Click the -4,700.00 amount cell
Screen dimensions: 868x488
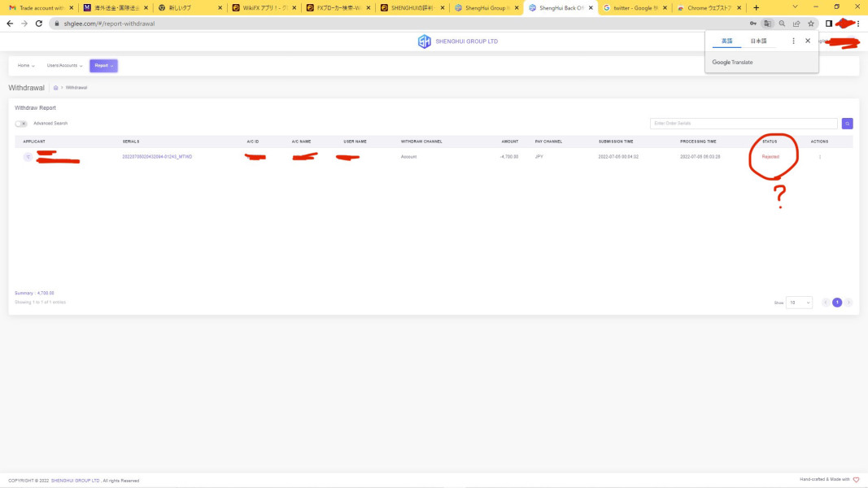click(x=509, y=157)
